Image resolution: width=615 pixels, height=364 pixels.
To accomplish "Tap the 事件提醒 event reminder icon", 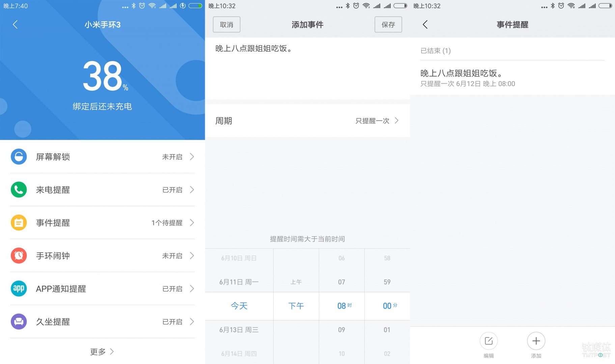I will point(19,222).
